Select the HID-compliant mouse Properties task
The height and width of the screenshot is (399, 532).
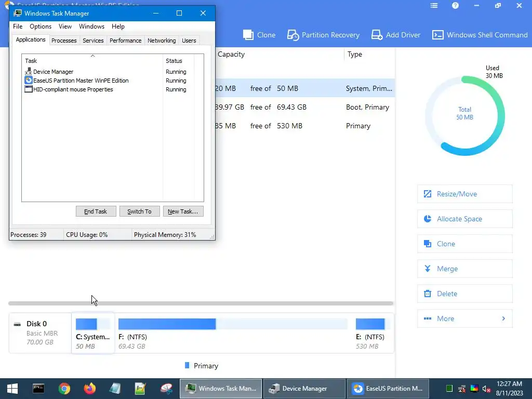pos(109,89)
